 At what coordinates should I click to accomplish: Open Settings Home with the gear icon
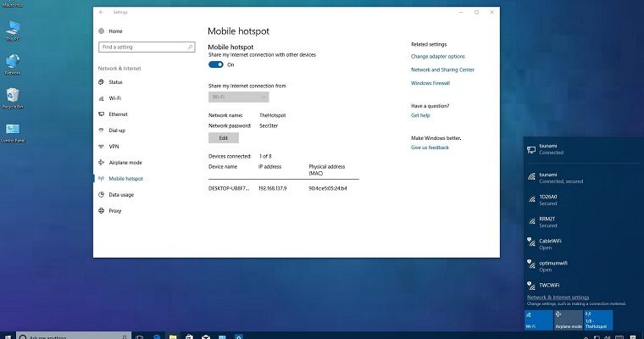(102, 31)
